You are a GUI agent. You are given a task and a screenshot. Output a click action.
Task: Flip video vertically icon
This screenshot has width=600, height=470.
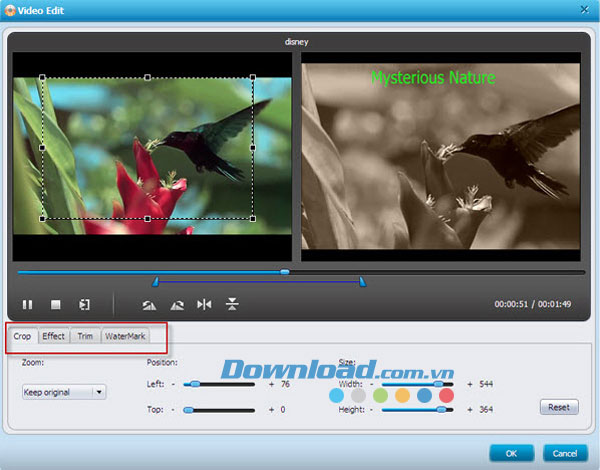coord(232,304)
